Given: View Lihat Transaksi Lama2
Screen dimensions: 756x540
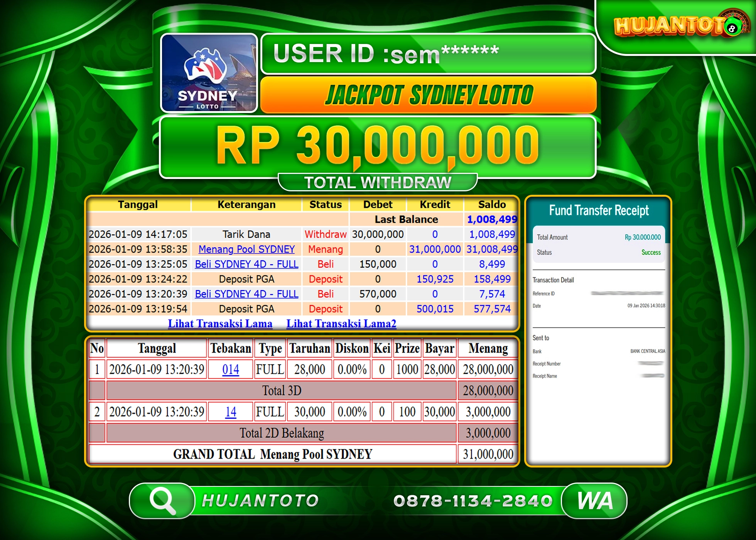Looking at the screenshot, I should coord(341,324).
